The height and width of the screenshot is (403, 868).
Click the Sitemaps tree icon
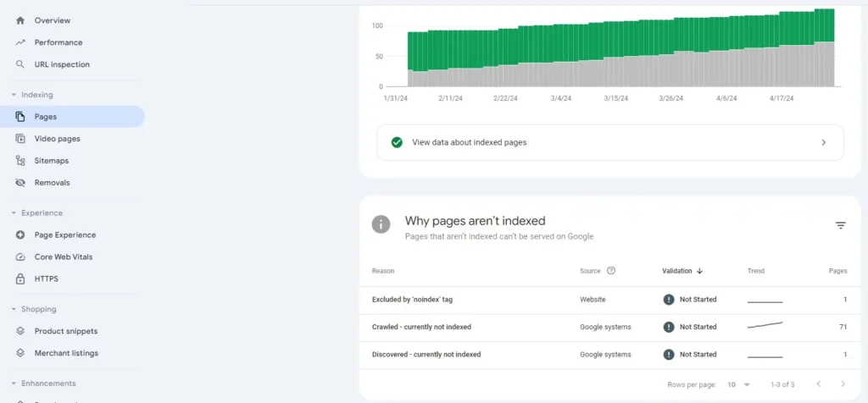point(20,161)
